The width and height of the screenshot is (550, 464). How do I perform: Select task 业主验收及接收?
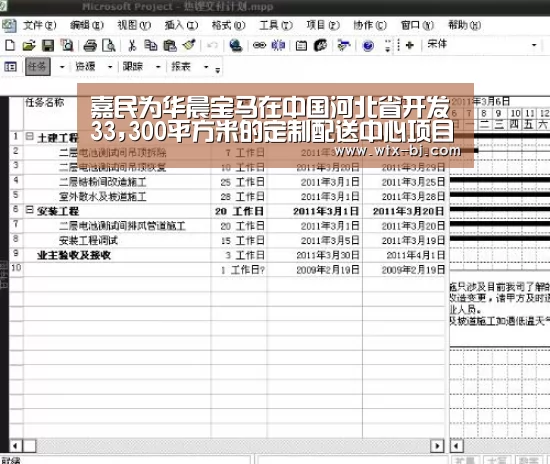pos(74,255)
